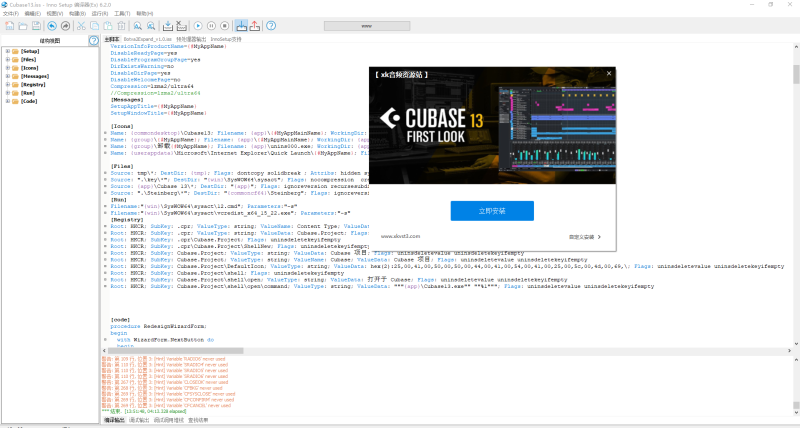
Task: Expand the [Icons] tree node
Action: tap(8, 68)
